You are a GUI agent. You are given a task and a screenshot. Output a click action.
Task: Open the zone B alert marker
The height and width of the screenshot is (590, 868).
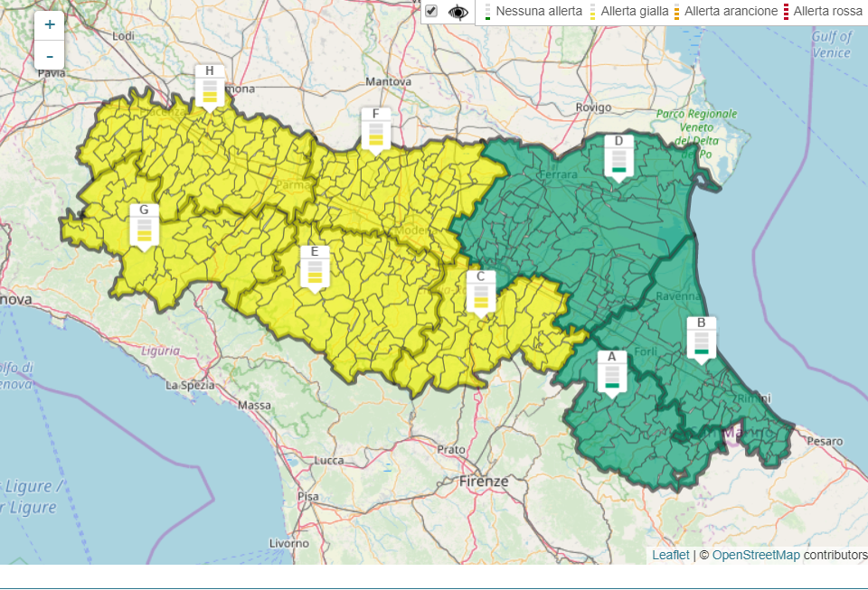701,340
